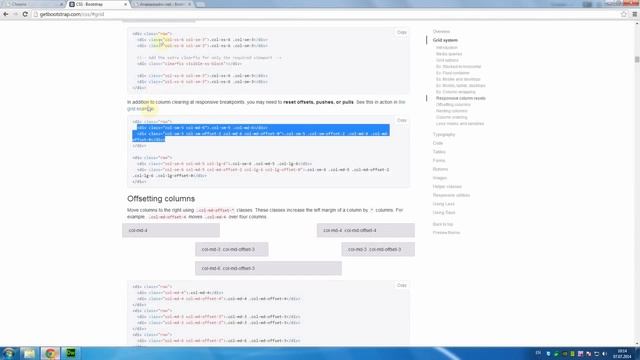Jump to Column ordering in sidebar

(x=451, y=117)
